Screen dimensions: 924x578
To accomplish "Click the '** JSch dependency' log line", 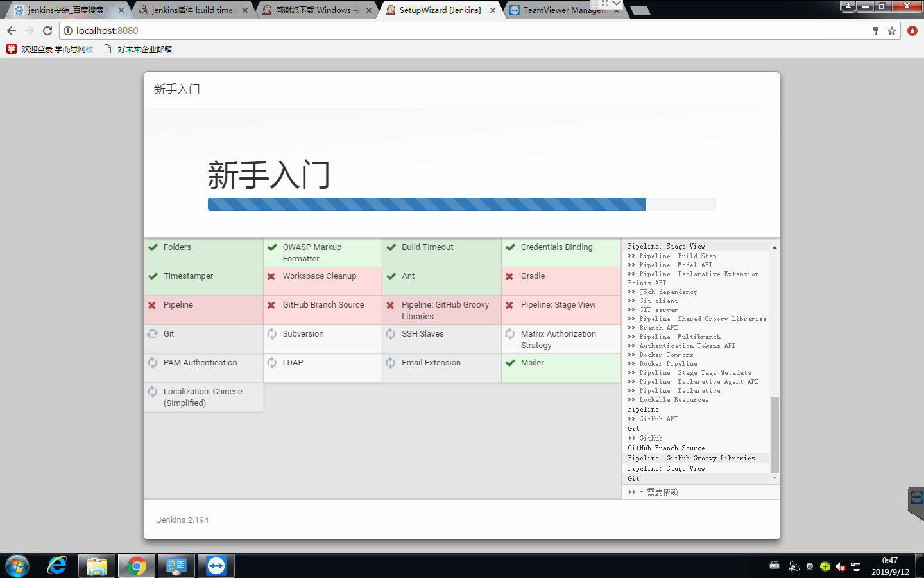I will point(662,292).
